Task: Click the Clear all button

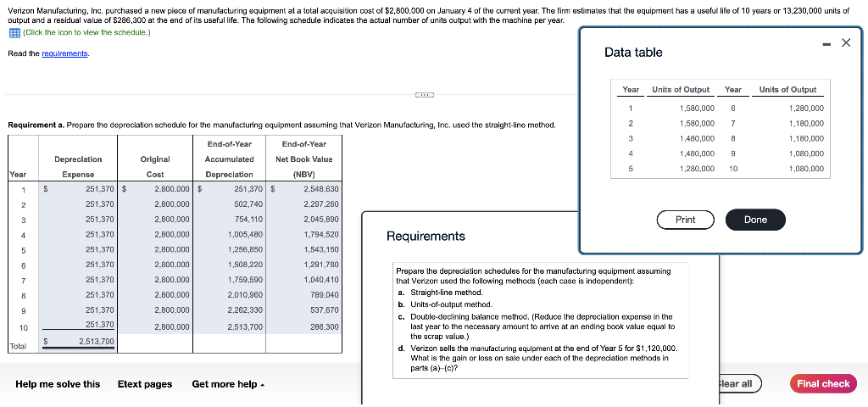Action: tap(739, 384)
